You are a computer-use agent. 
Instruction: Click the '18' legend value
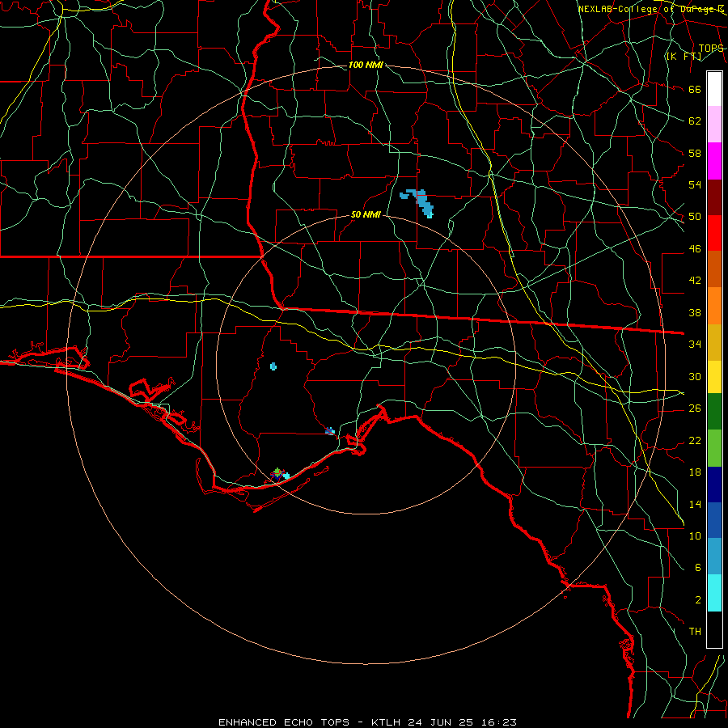(695, 472)
